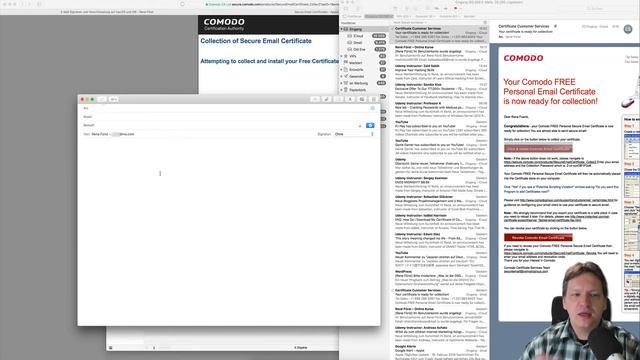Open Entwürfe in the favorites bar
This screenshot has height=360, width=640.
click(x=449, y=16)
